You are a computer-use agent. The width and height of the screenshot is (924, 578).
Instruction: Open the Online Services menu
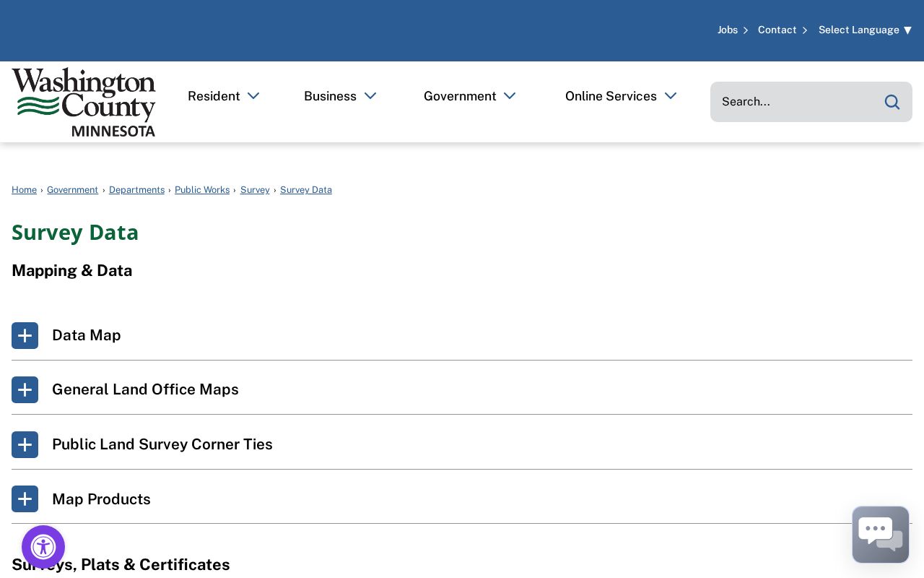tap(621, 96)
